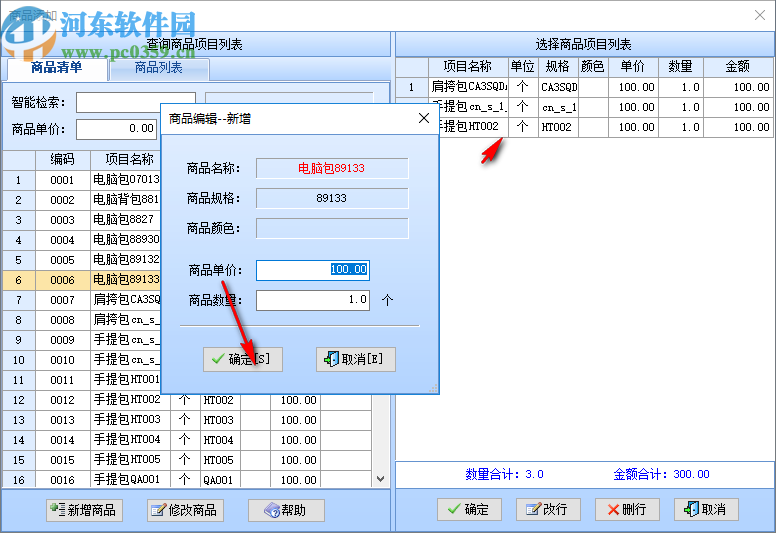776x533 pixels.
Task: Select row 0007 肩挎包CA3SQ
Action: coord(82,300)
